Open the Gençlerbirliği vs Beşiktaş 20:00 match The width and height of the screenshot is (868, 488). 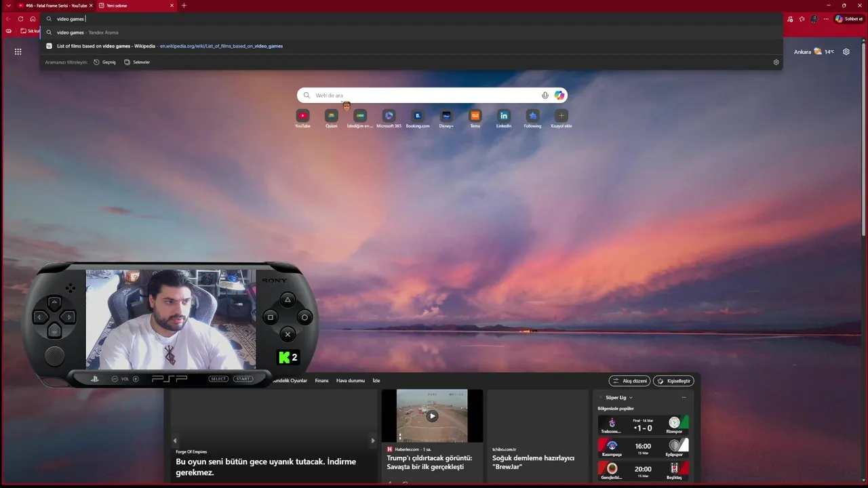pyautogui.click(x=643, y=470)
